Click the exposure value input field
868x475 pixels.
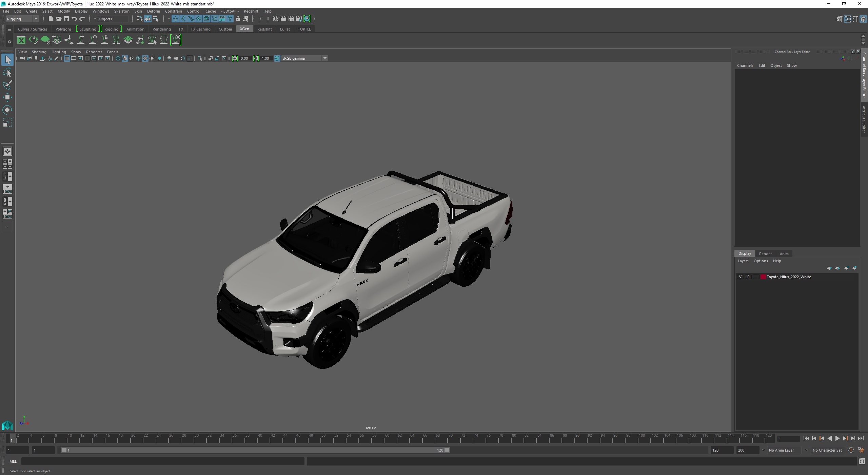coord(245,58)
